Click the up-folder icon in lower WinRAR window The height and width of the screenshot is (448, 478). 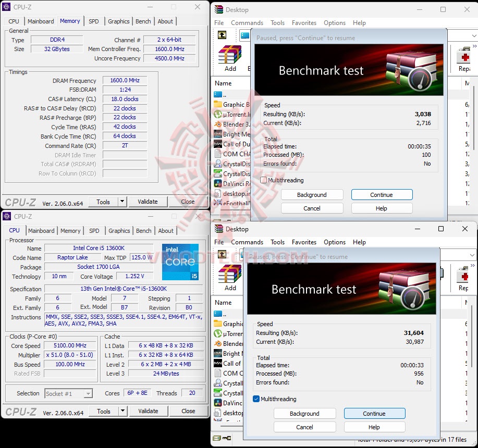tap(222, 254)
